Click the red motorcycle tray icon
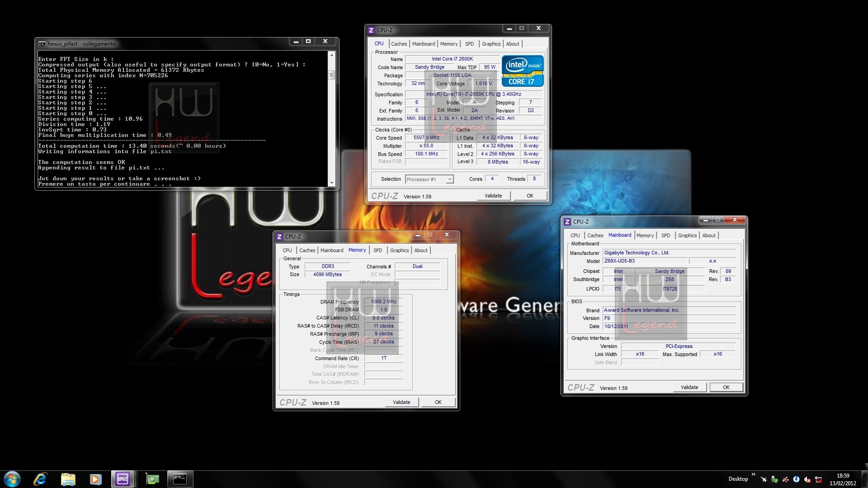868x488 pixels. (x=786, y=479)
